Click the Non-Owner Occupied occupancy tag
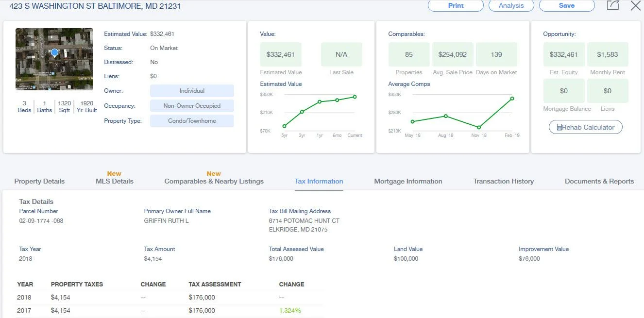The height and width of the screenshot is (318, 644). 192,106
